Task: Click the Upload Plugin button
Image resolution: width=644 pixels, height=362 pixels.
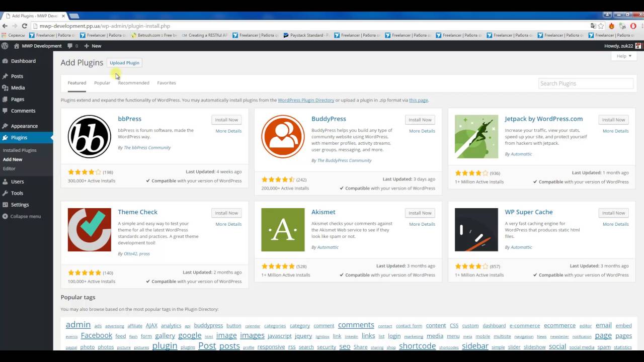Action: pos(125,63)
